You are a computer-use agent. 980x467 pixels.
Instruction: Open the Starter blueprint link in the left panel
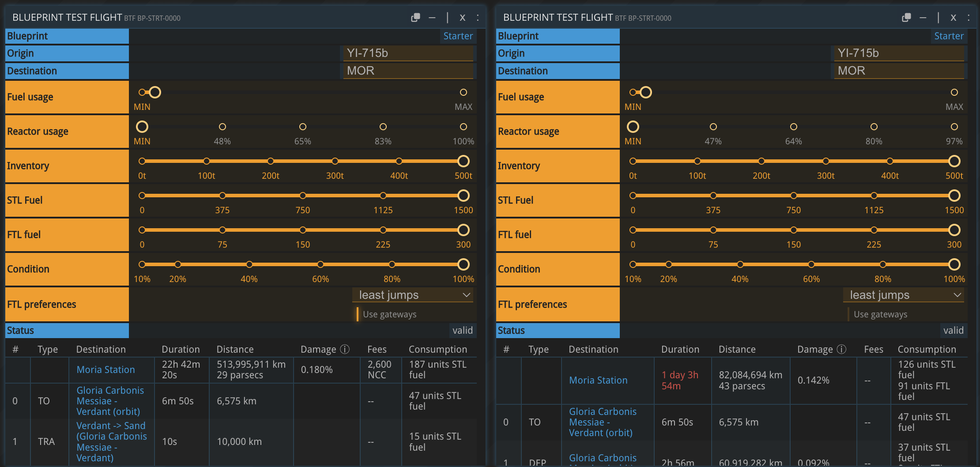click(458, 36)
